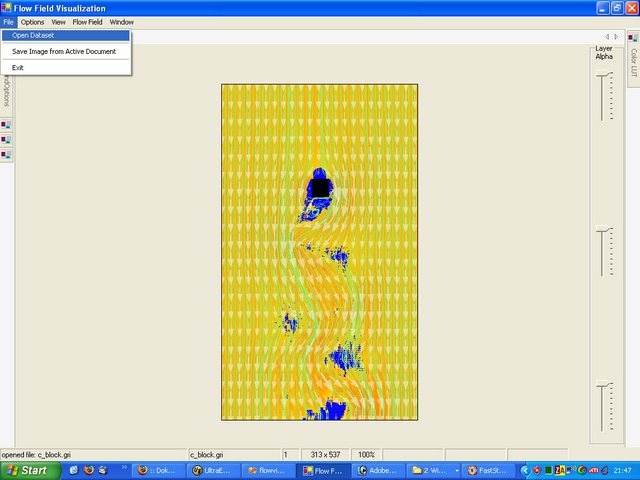Viewport: 640px width, 480px height.
Task: Click Open Dataset in the File menu
Action: 34,35
